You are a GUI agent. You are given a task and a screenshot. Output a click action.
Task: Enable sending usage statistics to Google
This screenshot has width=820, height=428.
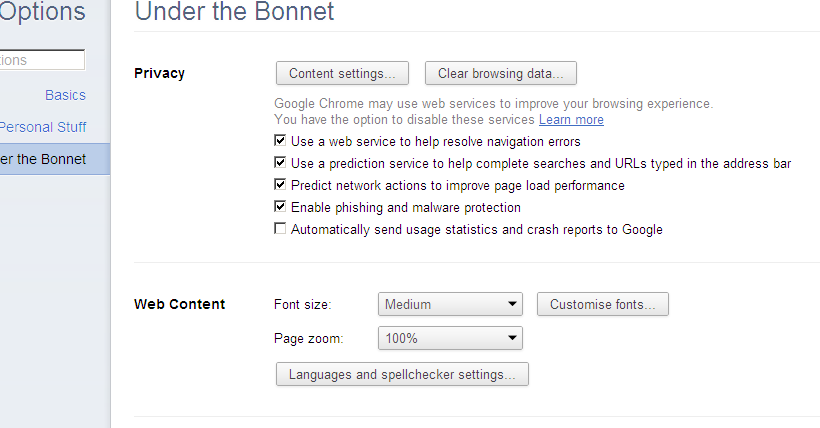point(281,229)
